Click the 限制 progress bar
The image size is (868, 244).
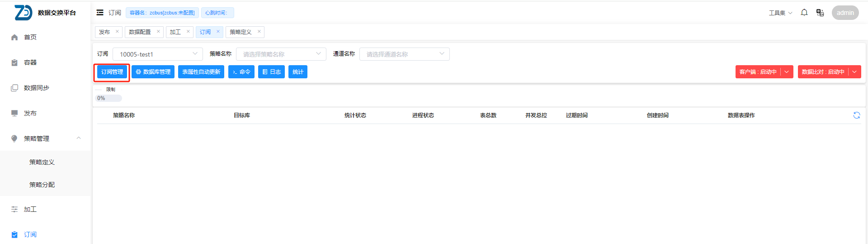coord(108,98)
